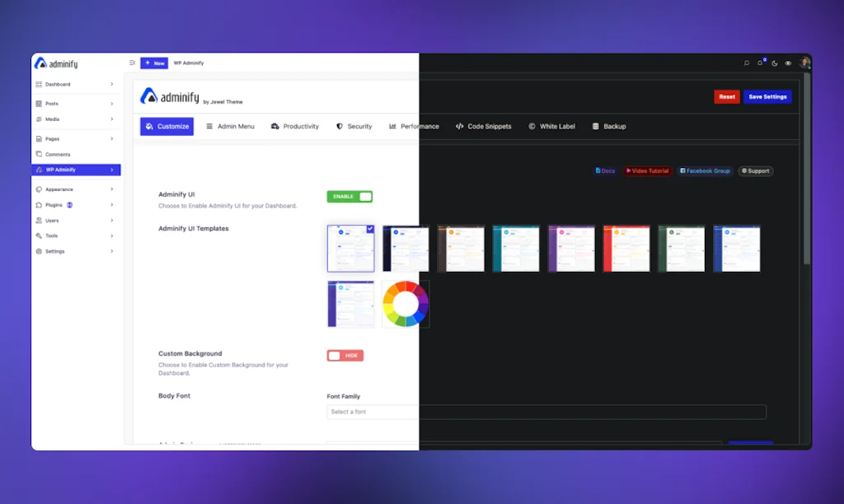Click the Posts sidebar icon

[x=39, y=103]
